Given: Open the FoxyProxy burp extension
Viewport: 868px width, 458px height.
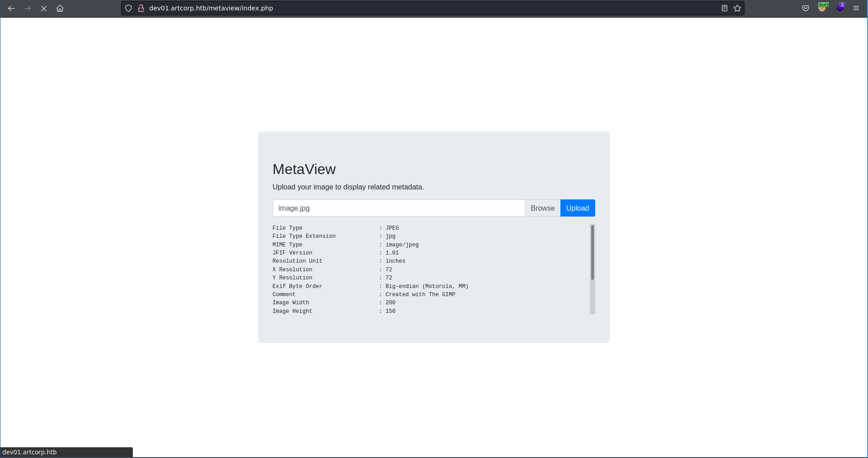Looking at the screenshot, I should point(823,8).
